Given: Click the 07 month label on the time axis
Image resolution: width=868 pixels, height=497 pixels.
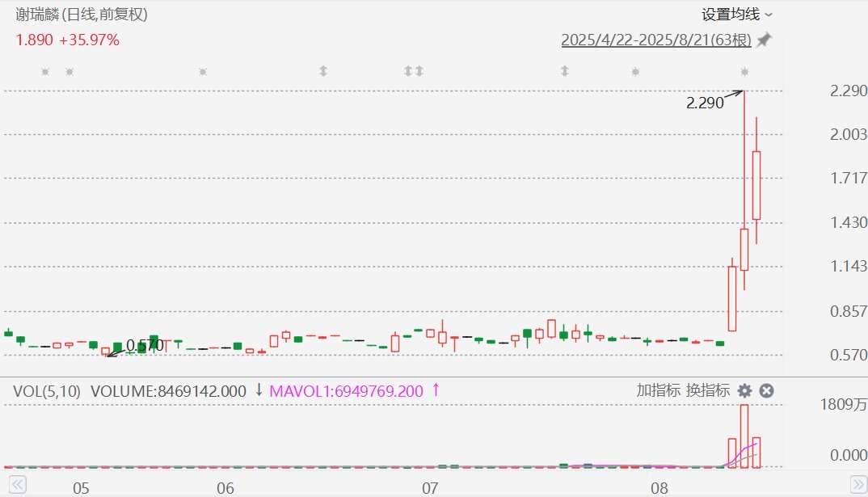Looking at the screenshot, I should [430, 488].
